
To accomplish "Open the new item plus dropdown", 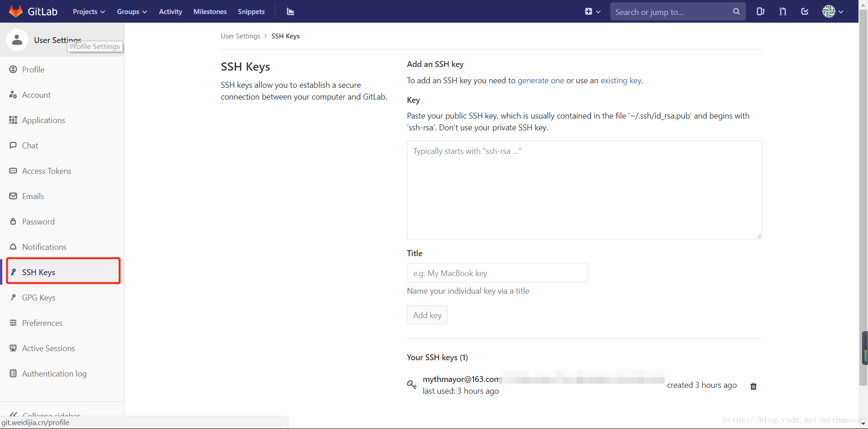I will [x=593, y=11].
